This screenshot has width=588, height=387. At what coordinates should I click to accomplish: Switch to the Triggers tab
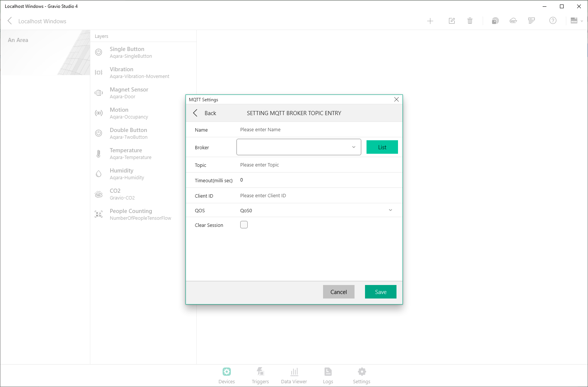pyautogui.click(x=260, y=375)
